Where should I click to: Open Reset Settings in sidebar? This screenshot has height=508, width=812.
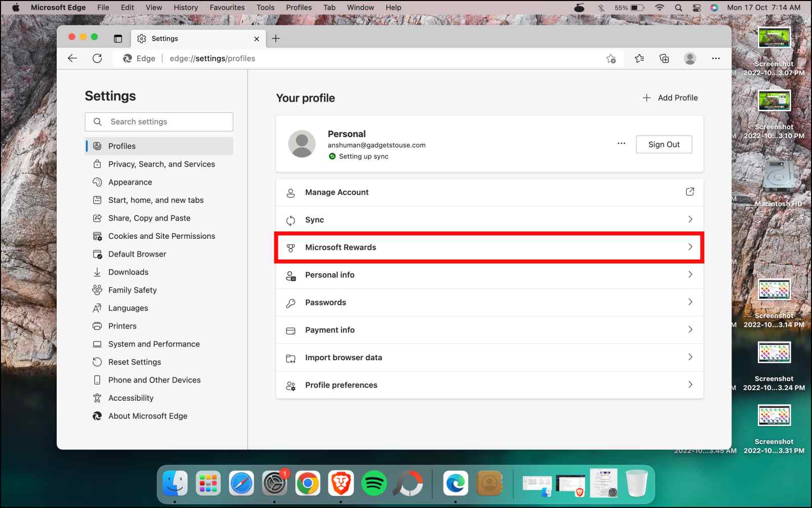(159, 362)
